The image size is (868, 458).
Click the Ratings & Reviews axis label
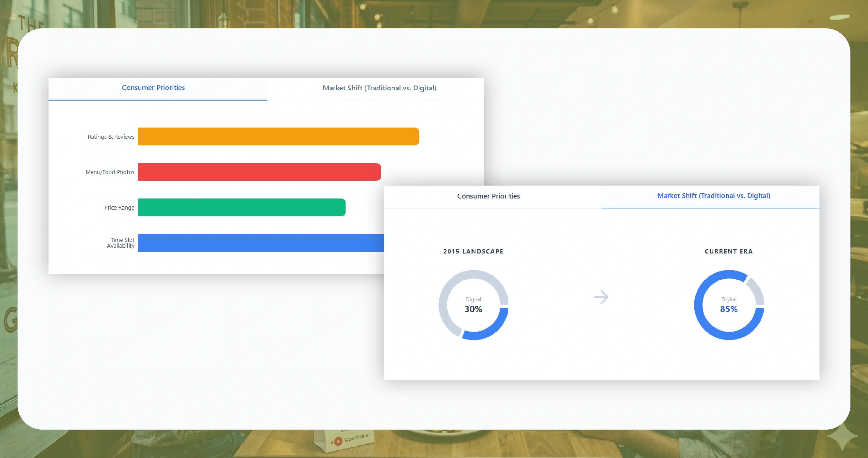coord(111,137)
